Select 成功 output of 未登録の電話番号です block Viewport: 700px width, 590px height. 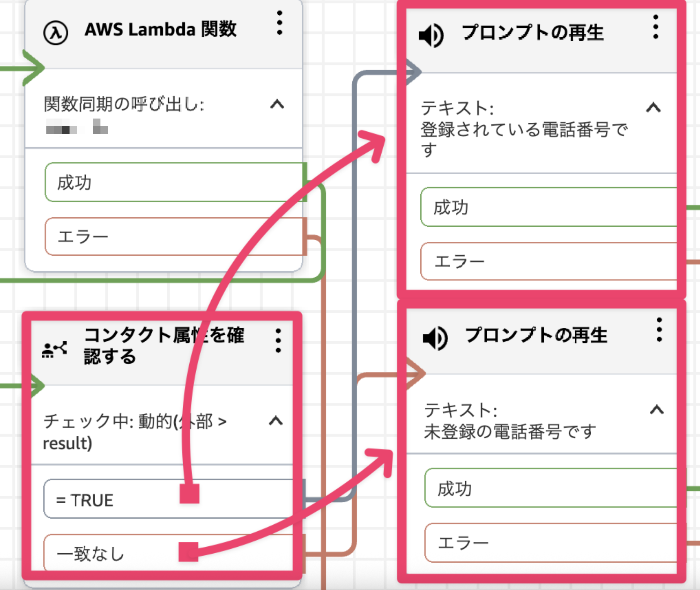550,488
